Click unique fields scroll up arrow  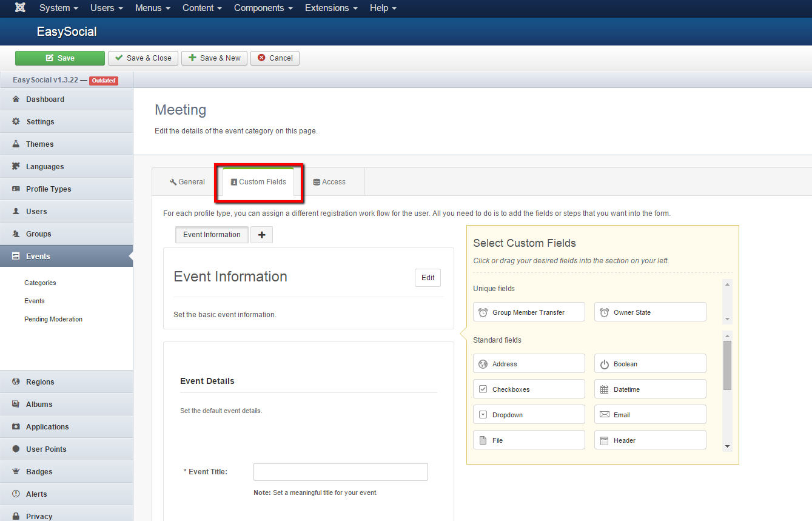click(x=728, y=284)
